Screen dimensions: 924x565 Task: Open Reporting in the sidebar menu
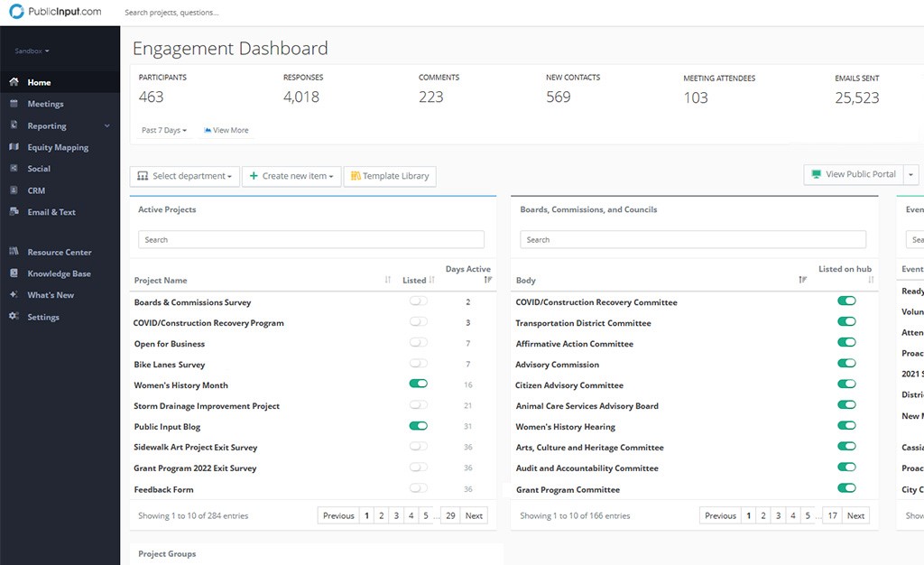[47, 126]
